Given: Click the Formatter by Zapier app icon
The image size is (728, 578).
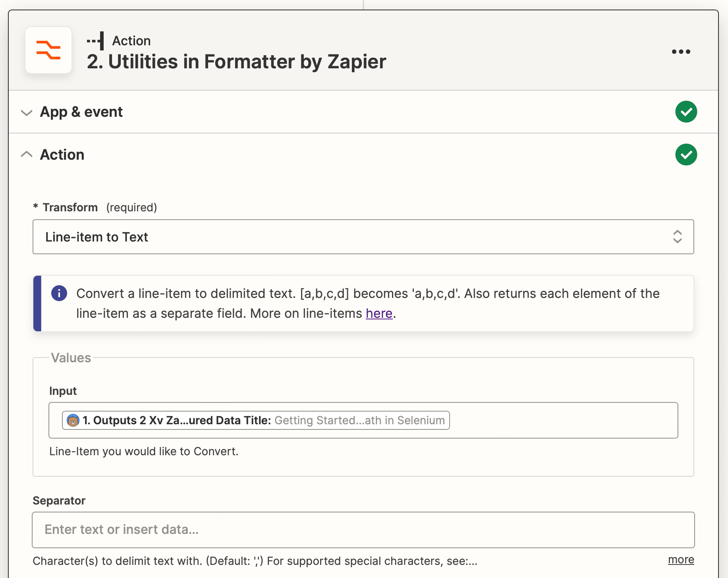Looking at the screenshot, I should pyautogui.click(x=48, y=50).
